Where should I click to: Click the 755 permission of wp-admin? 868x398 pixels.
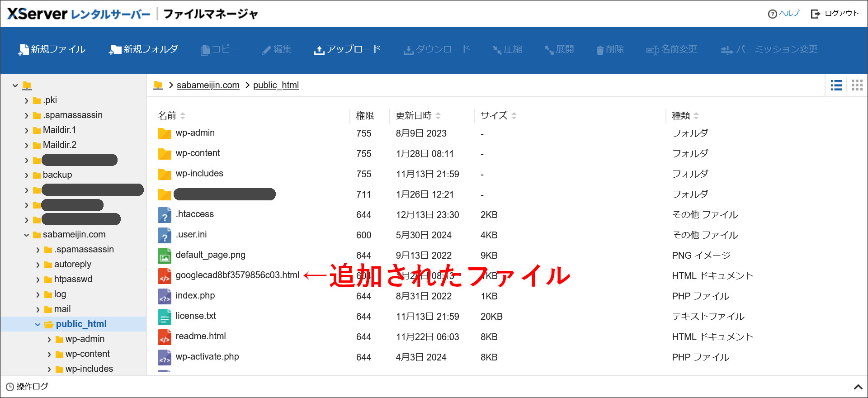coord(364,133)
